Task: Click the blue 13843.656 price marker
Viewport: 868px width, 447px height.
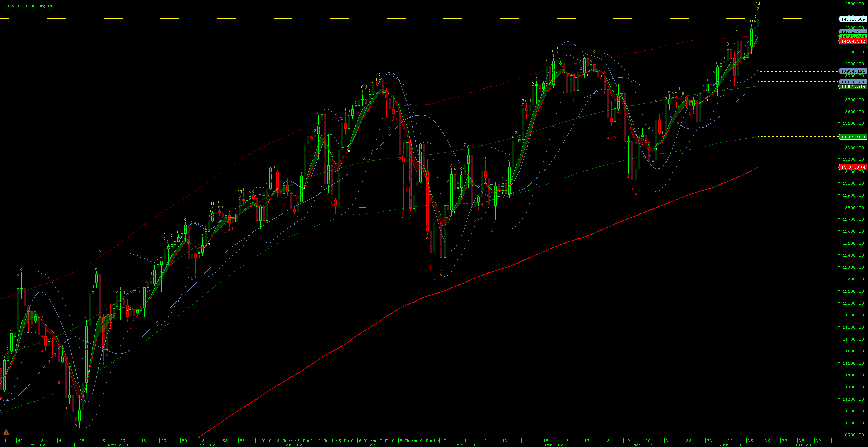Action: (853, 82)
